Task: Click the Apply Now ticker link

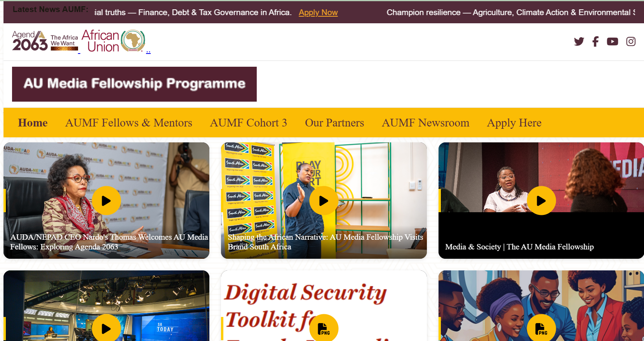Action: tap(318, 12)
